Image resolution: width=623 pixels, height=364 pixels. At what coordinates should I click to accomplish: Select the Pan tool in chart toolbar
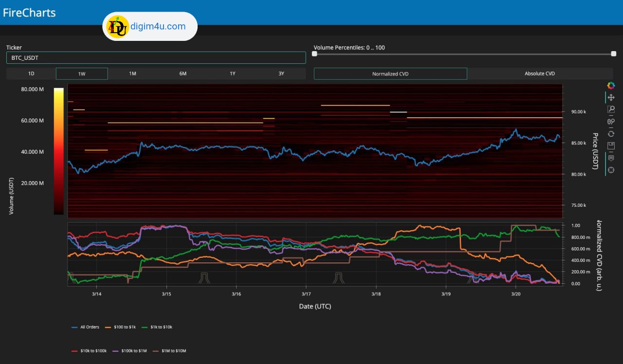pos(611,97)
